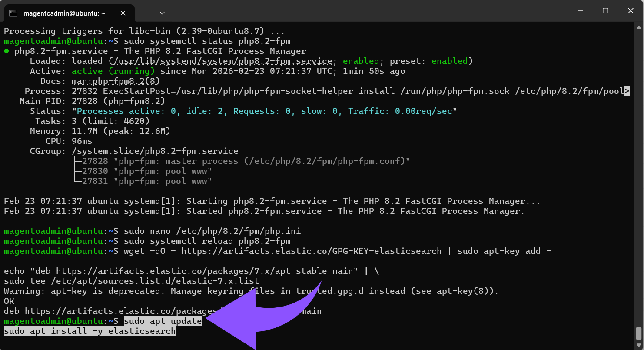This screenshot has width=644, height=350.
Task: Click the green status dot beside php8.2-fpm.service
Action: click(6, 51)
